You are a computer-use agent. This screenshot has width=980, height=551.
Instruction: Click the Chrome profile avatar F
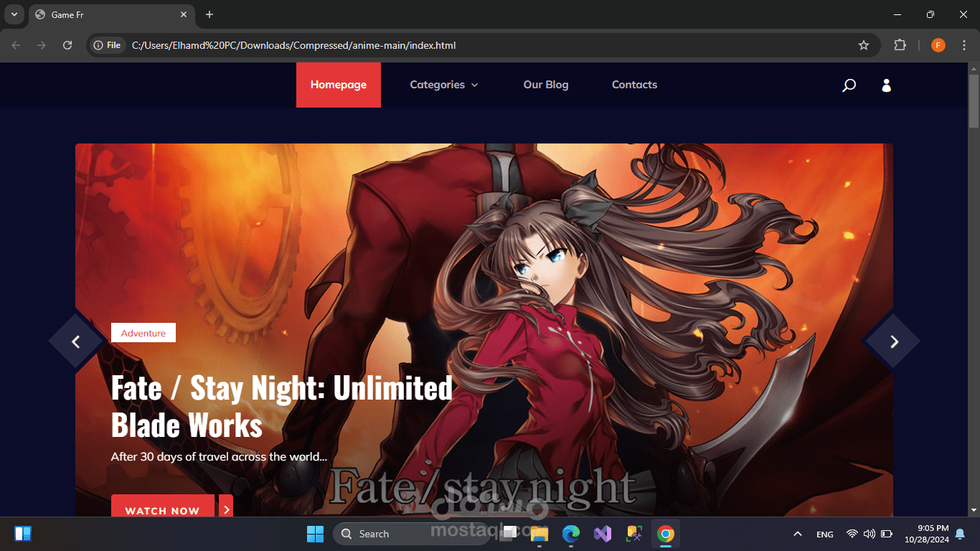coord(938,44)
